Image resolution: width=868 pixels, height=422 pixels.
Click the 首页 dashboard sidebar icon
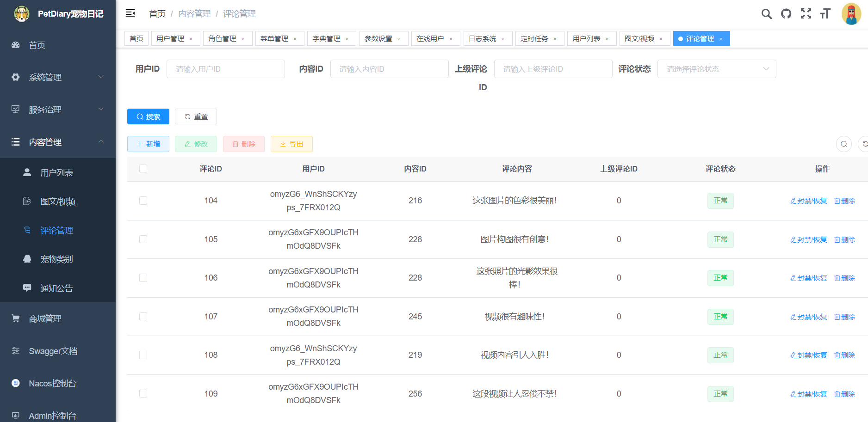pyautogui.click(x=16, y=45)
